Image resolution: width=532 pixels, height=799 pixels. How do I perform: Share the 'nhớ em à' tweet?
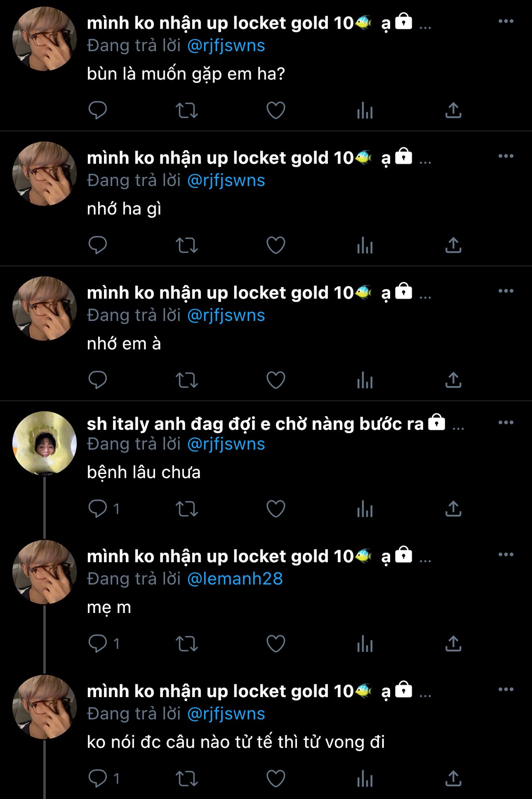(x=453, y=380)
